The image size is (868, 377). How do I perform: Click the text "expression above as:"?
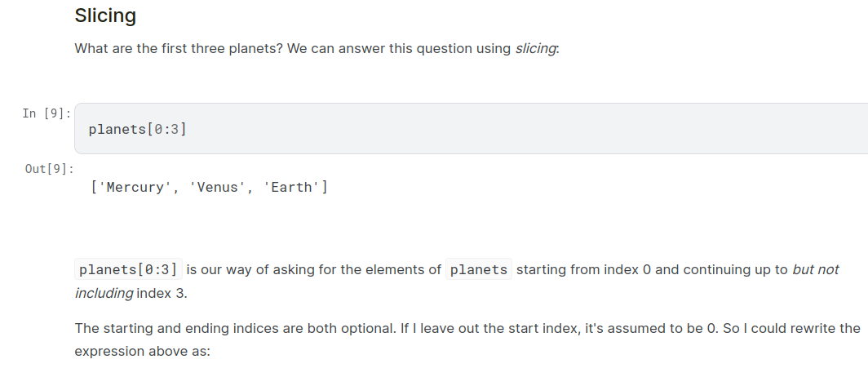pos(142,352)
